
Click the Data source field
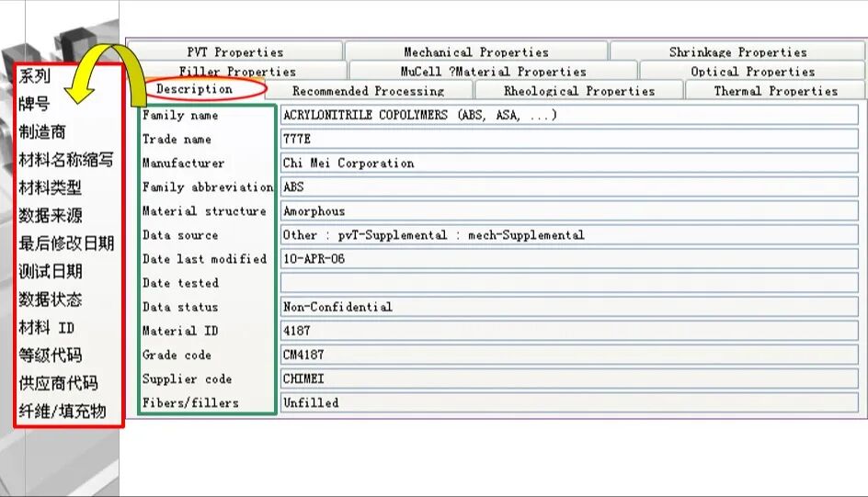(x=568, y=235)
